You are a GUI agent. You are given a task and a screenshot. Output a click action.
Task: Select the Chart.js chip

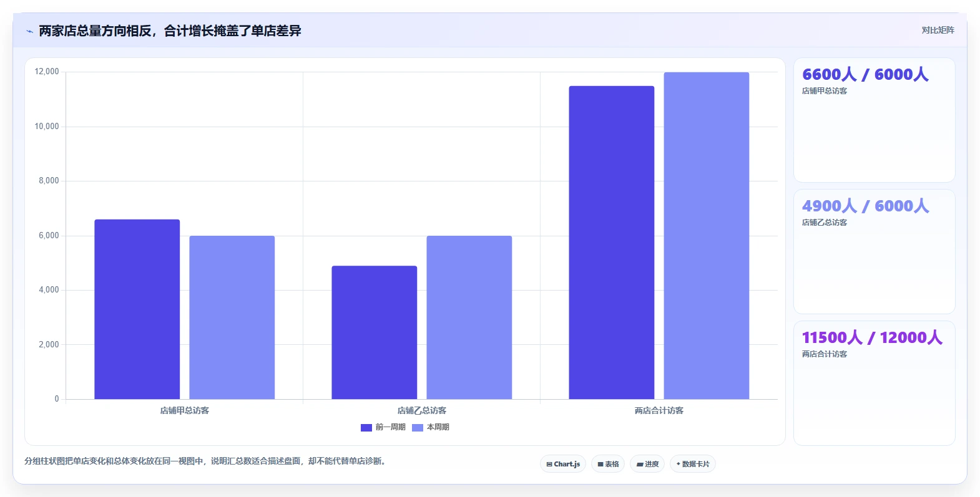(563, 464)
